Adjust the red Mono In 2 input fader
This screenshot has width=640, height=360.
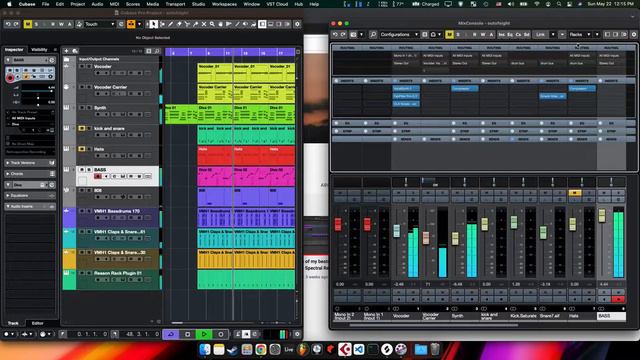[338, 224]
